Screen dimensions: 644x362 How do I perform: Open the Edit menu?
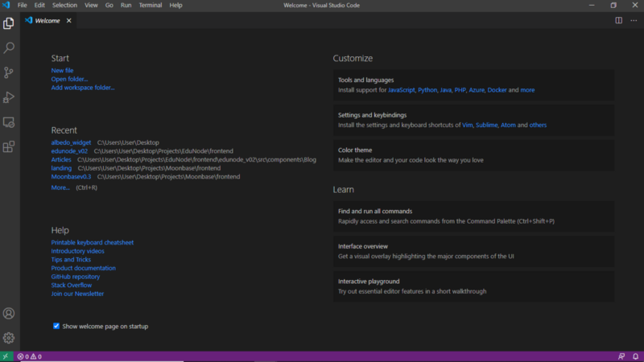point(39,6)
